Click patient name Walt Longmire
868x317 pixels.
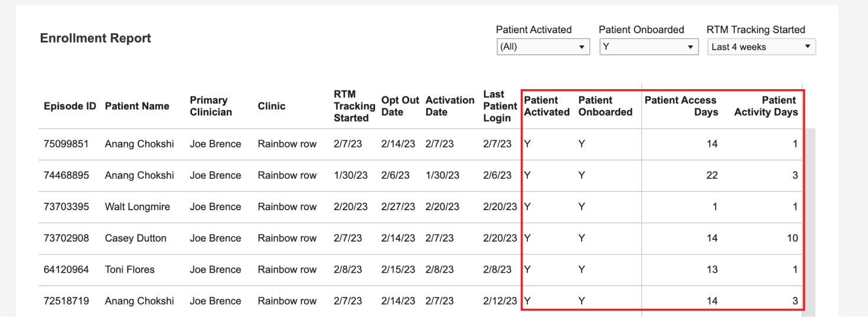(x=137, y=207)
